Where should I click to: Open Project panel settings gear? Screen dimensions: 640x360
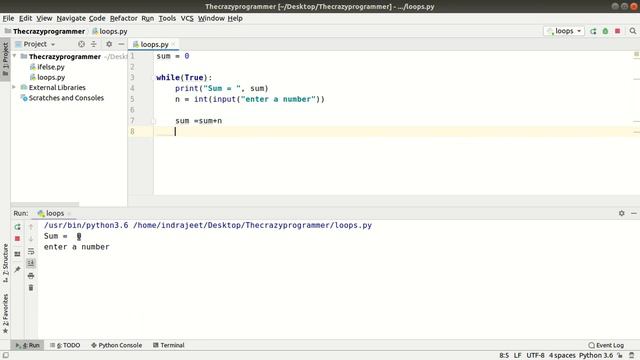click(109, 44)
